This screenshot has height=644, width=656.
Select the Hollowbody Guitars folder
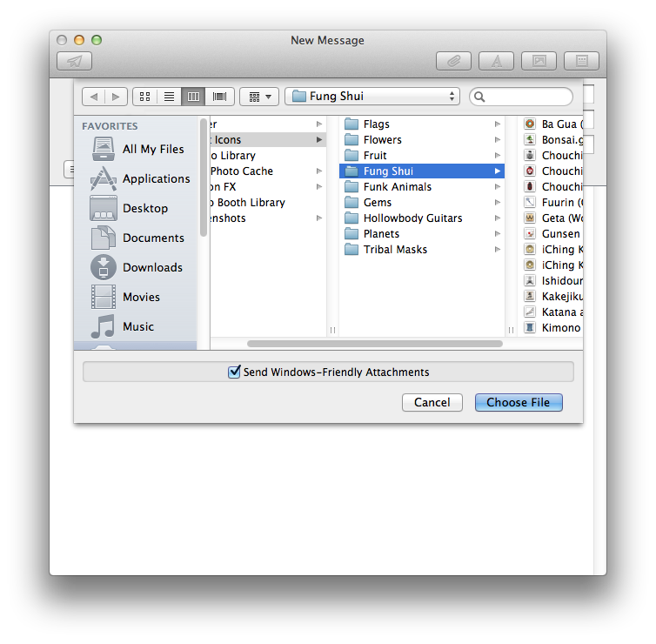[x=422, y=218]
